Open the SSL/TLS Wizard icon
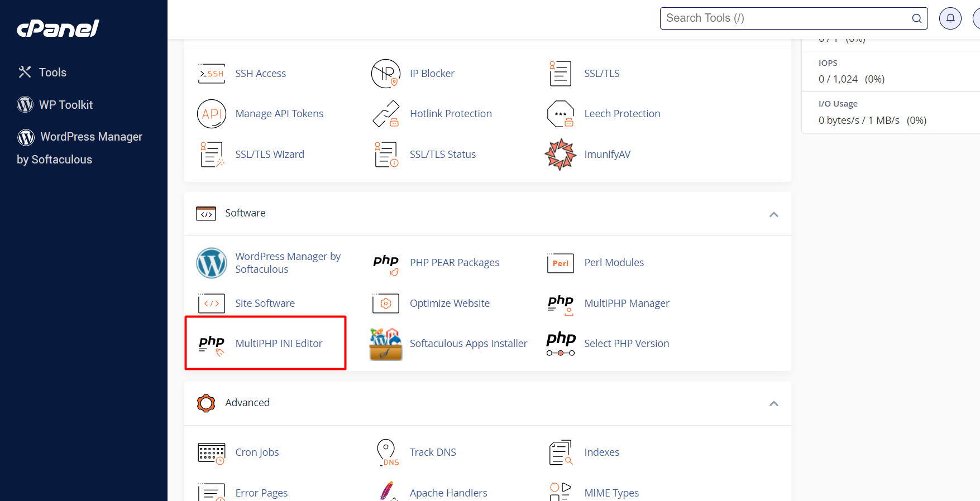This screenshot has height=501, width=980. tap(212, 155)
